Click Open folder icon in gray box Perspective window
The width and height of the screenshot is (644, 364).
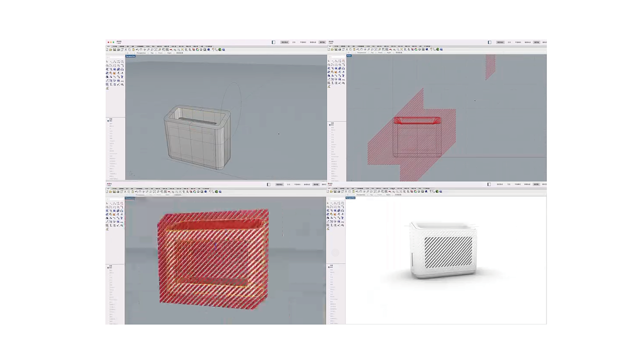click(111, 50)
